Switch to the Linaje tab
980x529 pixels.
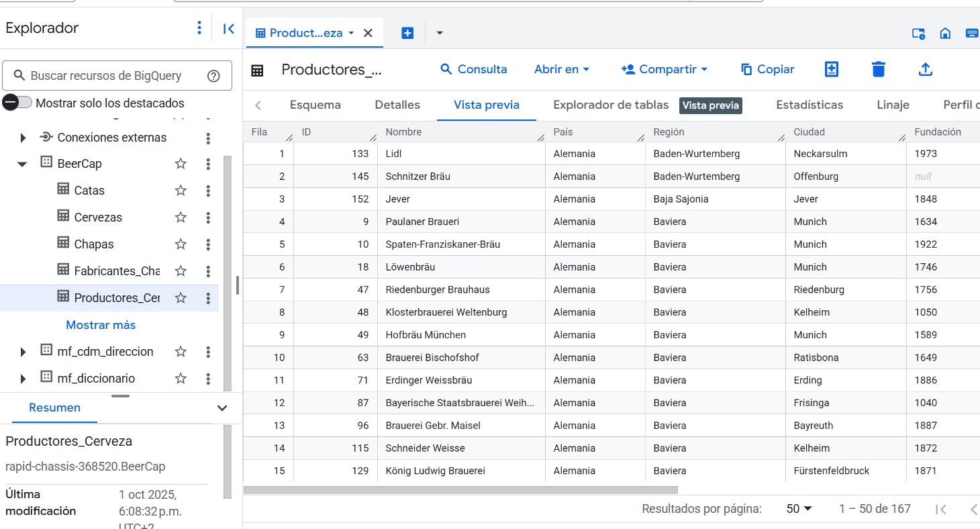[893, 105]
